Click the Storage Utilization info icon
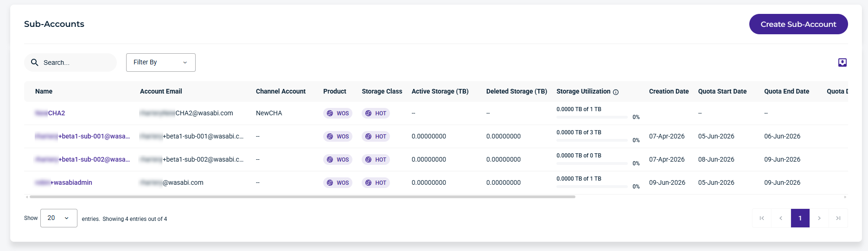The image size is (868, 251). coord(616,92)
